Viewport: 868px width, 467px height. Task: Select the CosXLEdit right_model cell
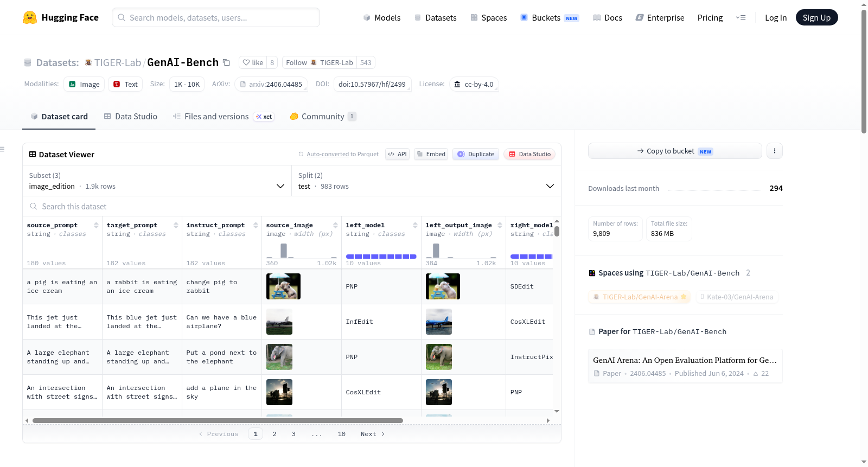(x=529, y=322)
